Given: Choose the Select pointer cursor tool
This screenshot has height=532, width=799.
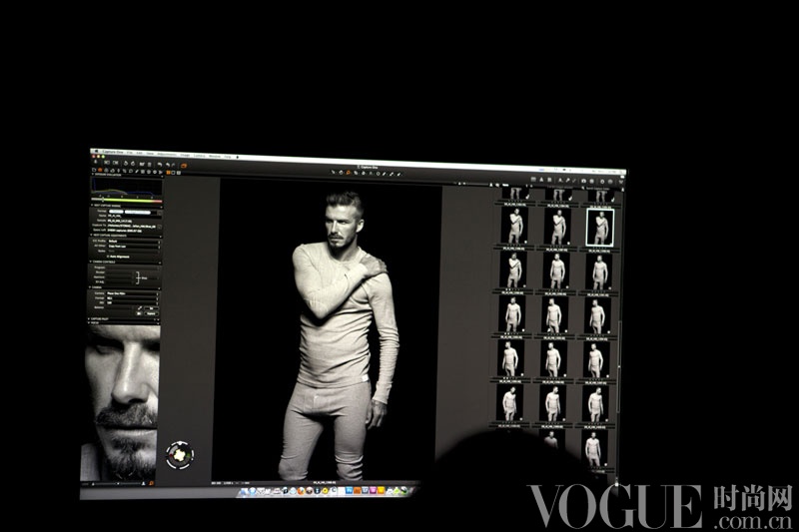Looking at the screenshot, I should (334, 172).
